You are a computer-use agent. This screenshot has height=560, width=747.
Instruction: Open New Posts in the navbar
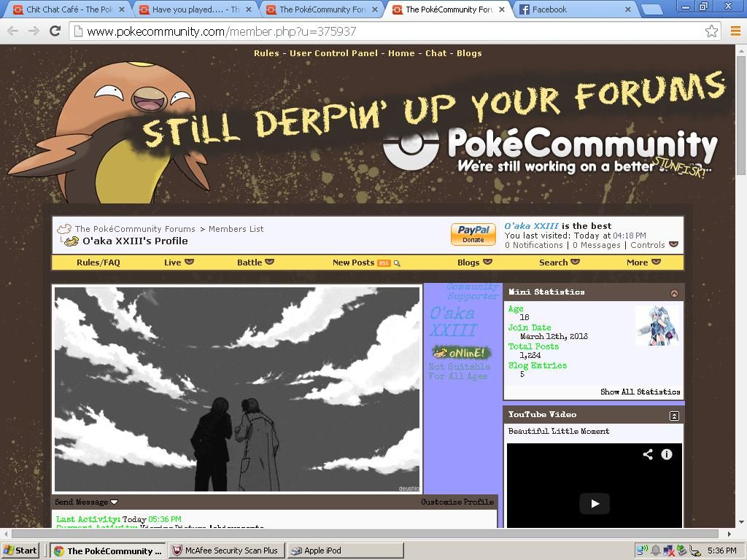coord(354,262)
